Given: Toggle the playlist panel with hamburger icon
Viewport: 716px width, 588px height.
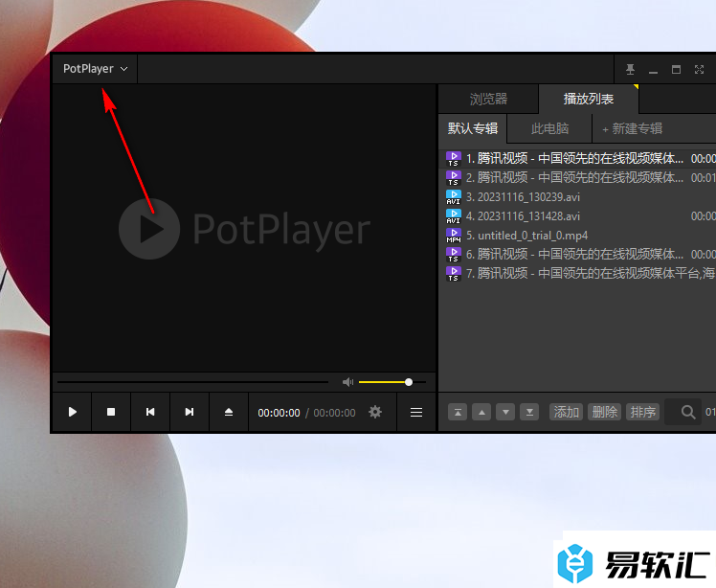Looking at the screenshot, I should point(416,413).
